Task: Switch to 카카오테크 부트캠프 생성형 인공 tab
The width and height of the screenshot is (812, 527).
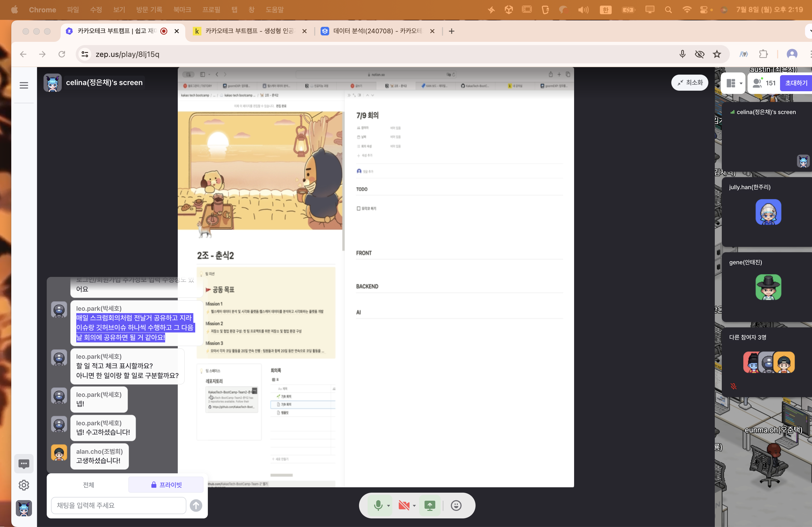Action: (249, 31)
